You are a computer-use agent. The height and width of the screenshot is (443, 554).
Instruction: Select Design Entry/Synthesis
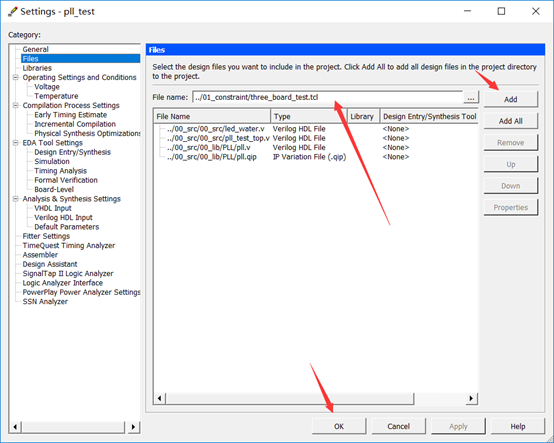tap(72, 152)
